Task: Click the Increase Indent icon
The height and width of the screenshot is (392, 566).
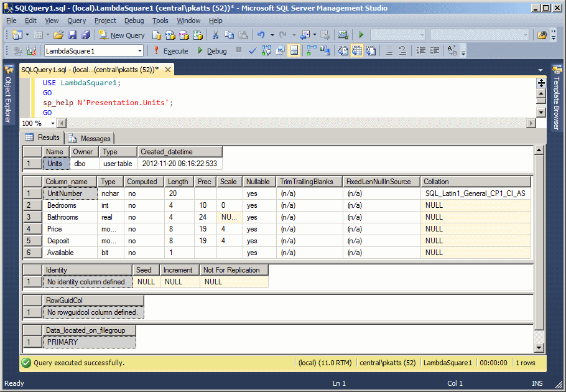Action: (x=434, y=51)
